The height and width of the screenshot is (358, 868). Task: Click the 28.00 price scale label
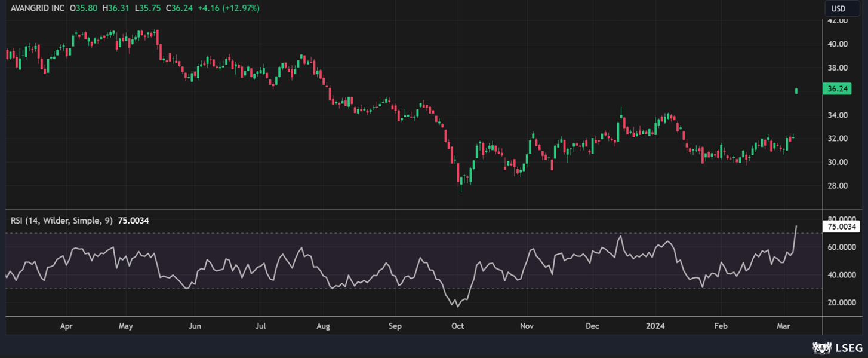[x=837, y=186]
